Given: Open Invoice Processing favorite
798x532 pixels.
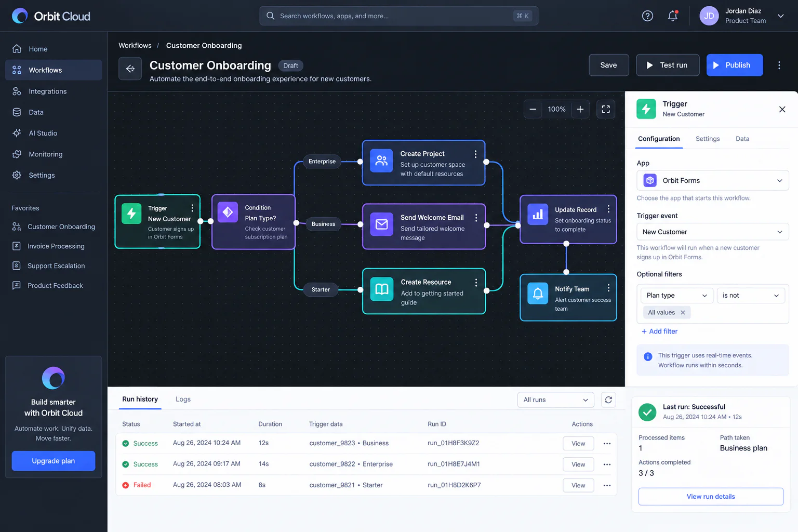Looking at the screenshot, I should click(x=54, y=246).
